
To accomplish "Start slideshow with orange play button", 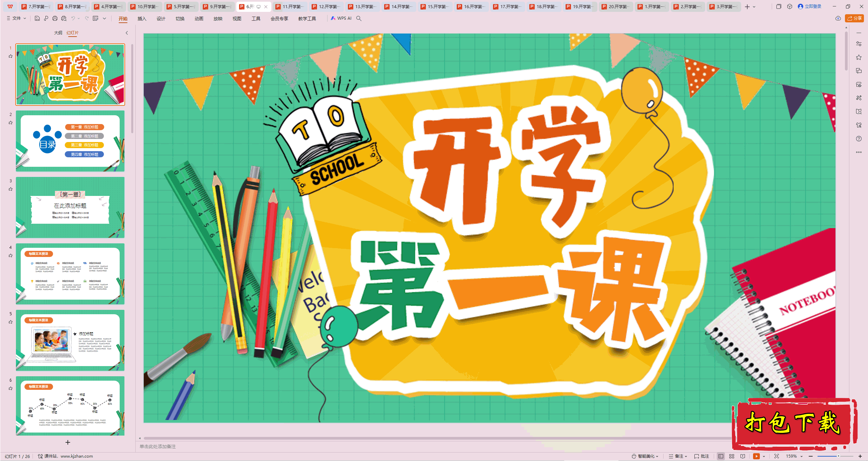I will [x=756, y=456].
